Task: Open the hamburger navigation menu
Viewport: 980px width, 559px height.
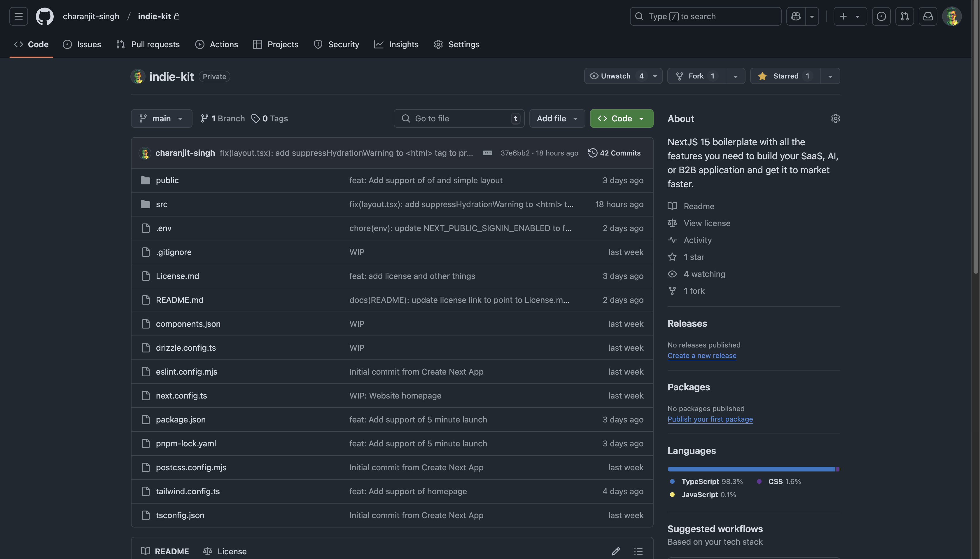Action: [x=18, y=16]
